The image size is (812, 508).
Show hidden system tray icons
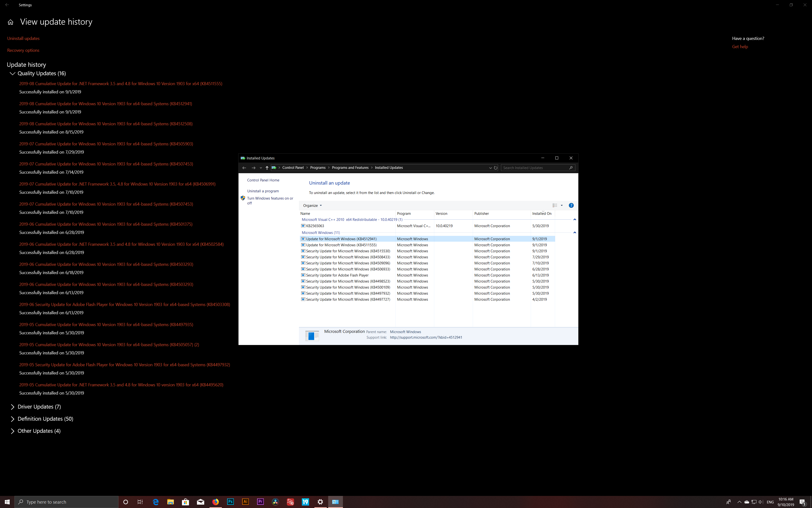[x=739, y=502]
